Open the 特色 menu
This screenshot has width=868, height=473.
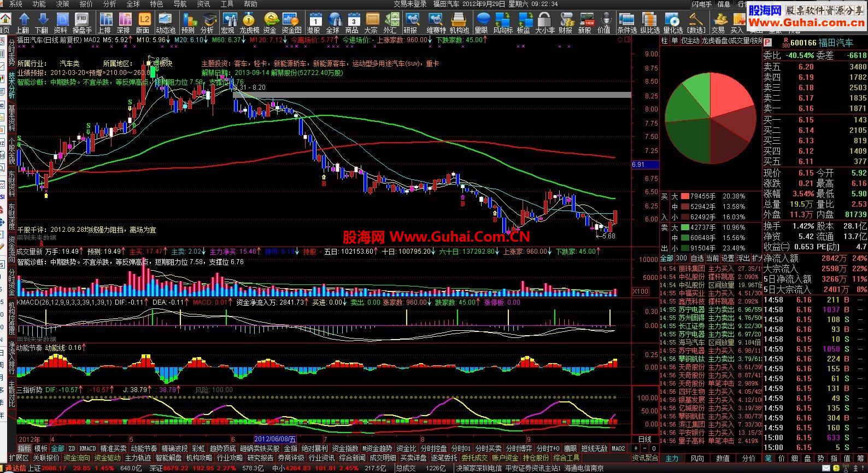click(156, 4)
